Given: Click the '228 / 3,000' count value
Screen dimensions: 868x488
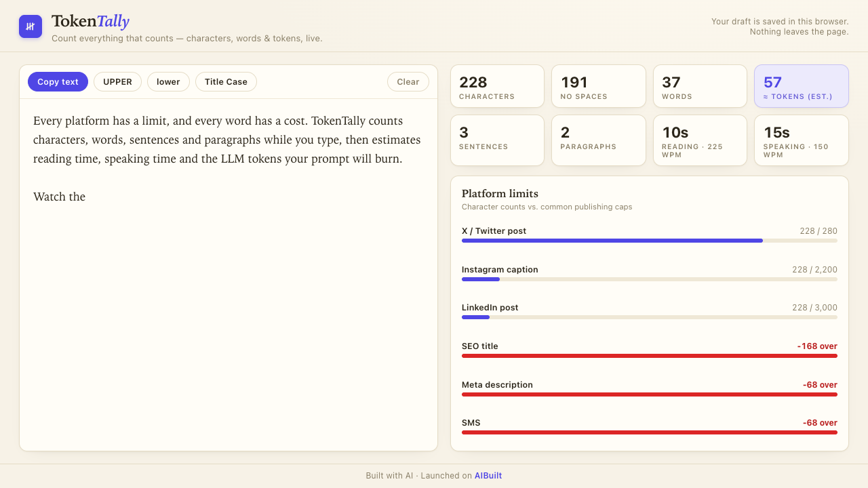Looking at the screenshot, I should (814, 308).
